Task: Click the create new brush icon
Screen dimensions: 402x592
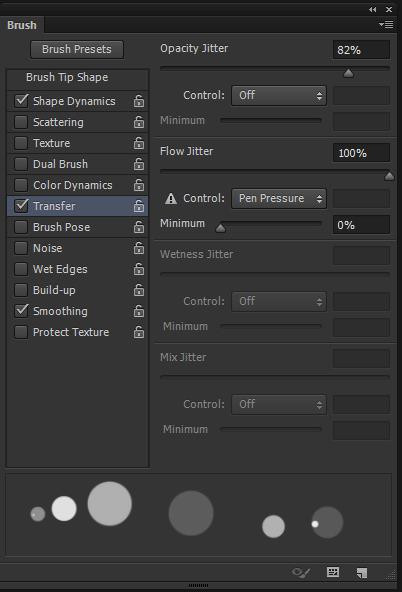Action: click(x=362, y=573)
